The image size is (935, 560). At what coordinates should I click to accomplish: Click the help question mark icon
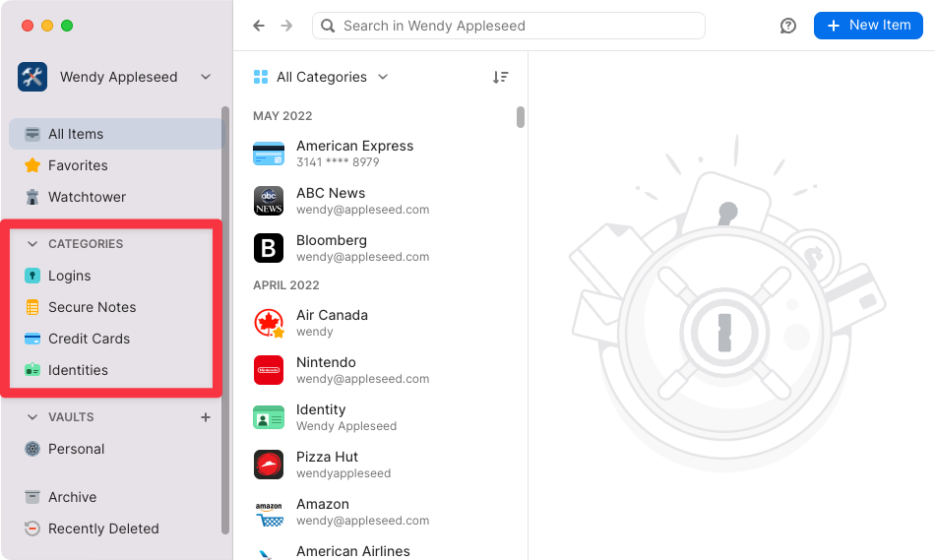(x=787, y=26)
